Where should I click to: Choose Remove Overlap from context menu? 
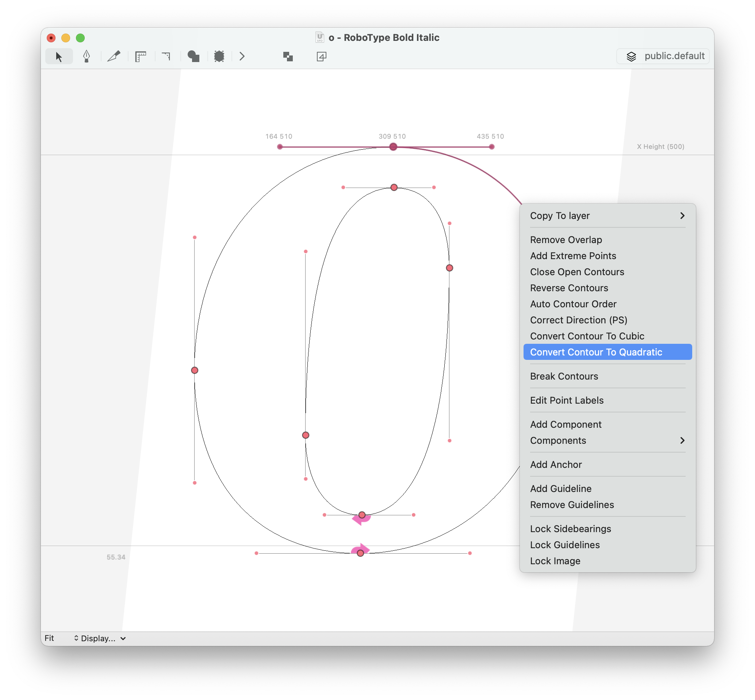point(608,240)
